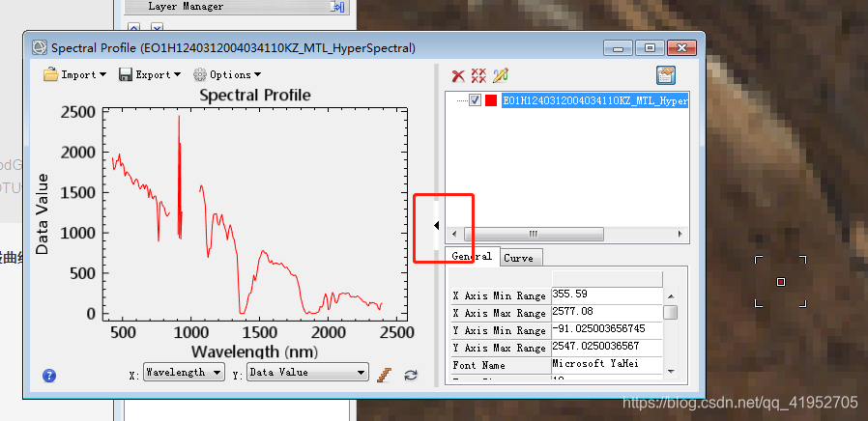868x421 pixels.
Task: Click the Font Name value Microsoft YaHei
Action: tap(607, 364)
